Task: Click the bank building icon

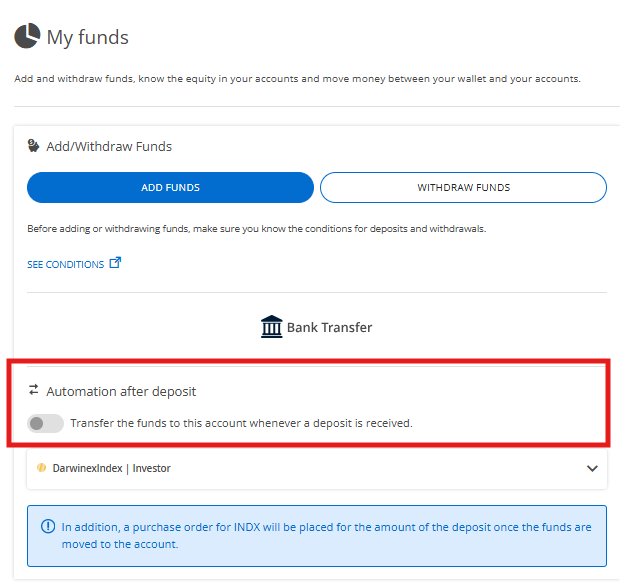Action: click(x=271, y=327)
